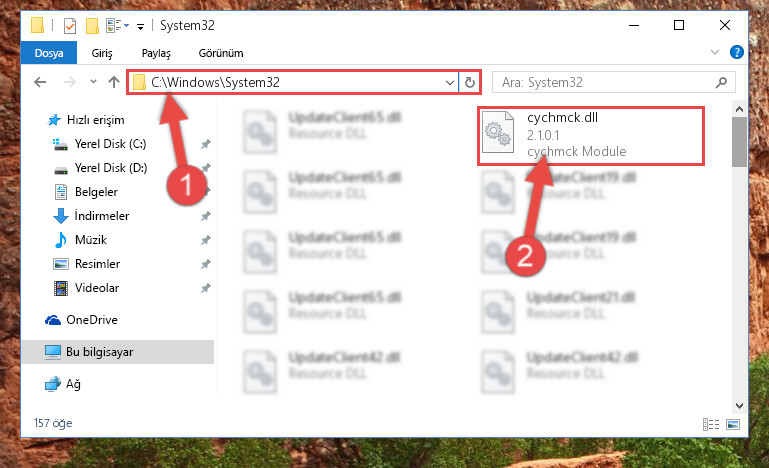Switch to the Görünüm ribbon tab

(x=221, y=53)
